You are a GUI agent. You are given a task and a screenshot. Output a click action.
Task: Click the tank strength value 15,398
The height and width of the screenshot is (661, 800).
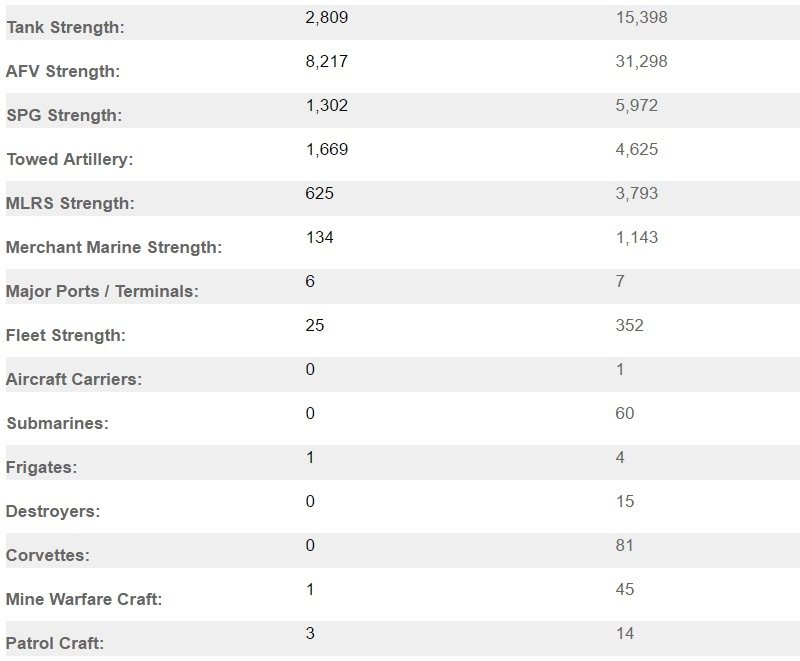(x=641, y=18)
